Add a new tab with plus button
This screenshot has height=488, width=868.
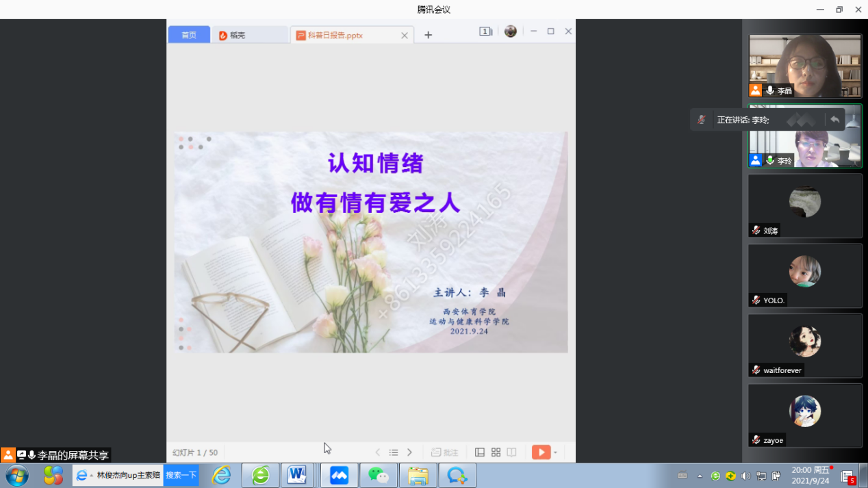tap(429, 35)
